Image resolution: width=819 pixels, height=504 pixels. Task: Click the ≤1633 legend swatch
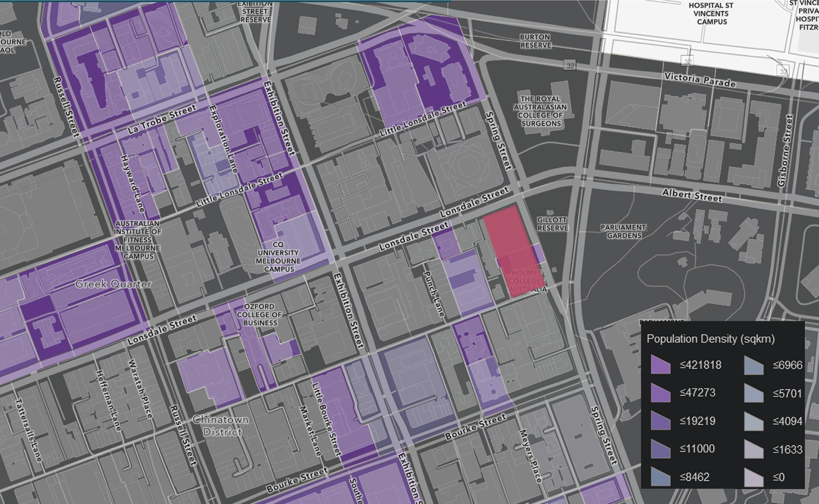(754, 450)
